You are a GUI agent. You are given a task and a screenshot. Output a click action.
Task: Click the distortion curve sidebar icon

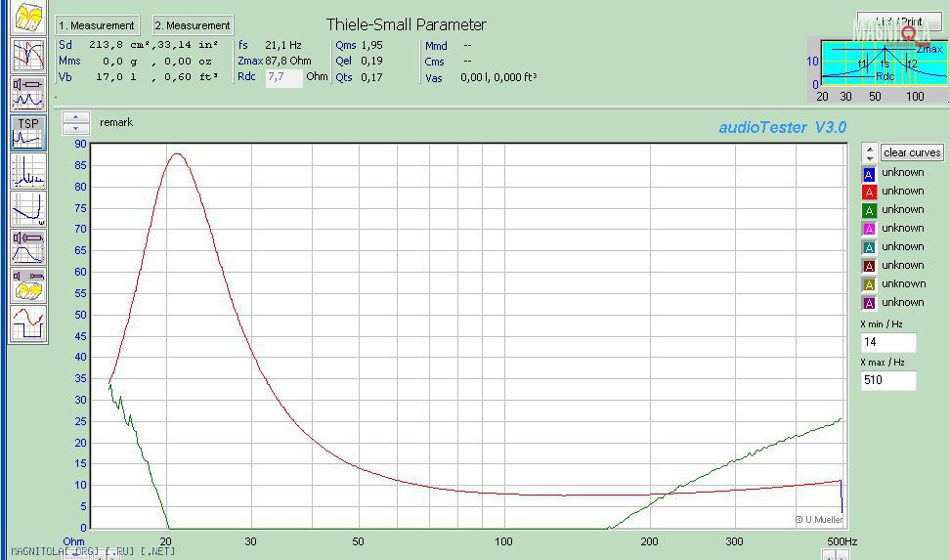click(28, 208)
